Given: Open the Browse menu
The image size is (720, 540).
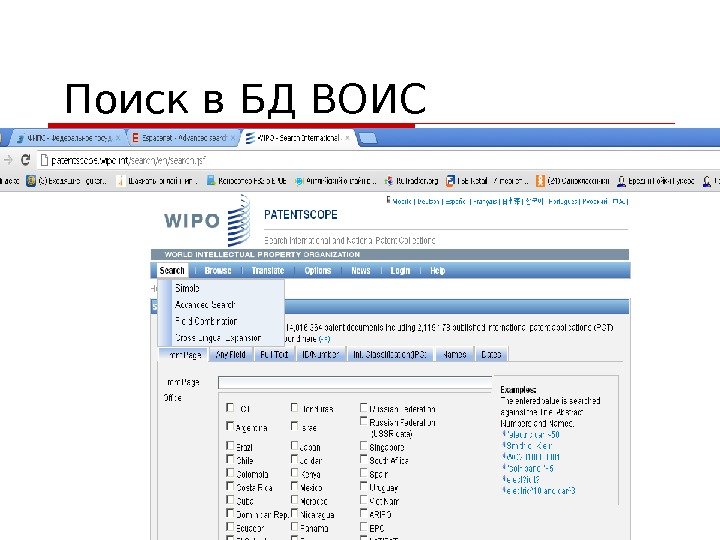Looking at the screenshot, I should (218, 270).
